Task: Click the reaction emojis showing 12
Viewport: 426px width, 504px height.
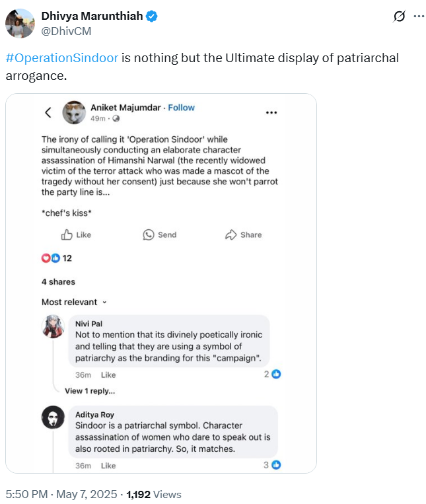Action: [51, 258]
